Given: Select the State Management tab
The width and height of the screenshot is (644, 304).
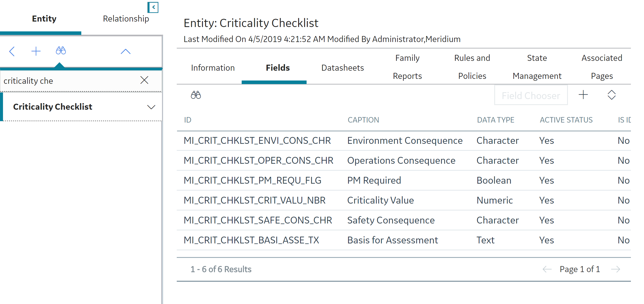Looking at the screenshot, I should point(537,67).
